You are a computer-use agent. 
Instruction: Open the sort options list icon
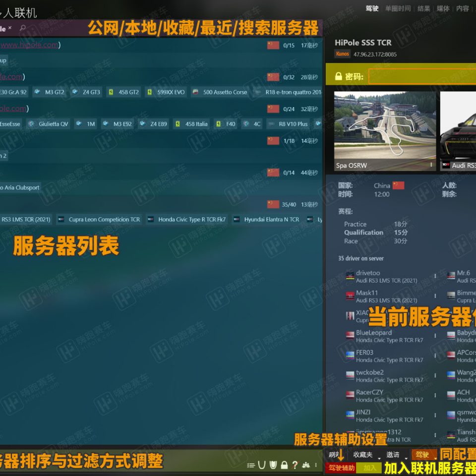[251, 465]
